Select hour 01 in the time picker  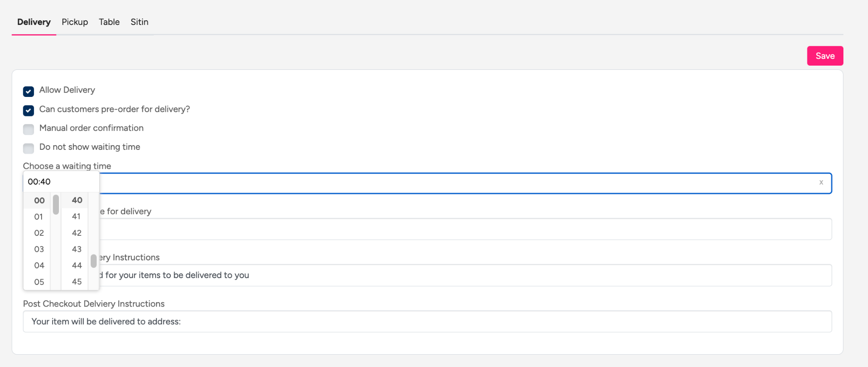pos(39,217)
